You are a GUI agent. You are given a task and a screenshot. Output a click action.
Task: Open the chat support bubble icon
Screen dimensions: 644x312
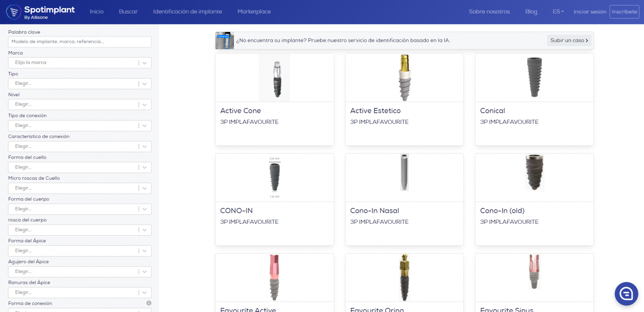[626, 294]
